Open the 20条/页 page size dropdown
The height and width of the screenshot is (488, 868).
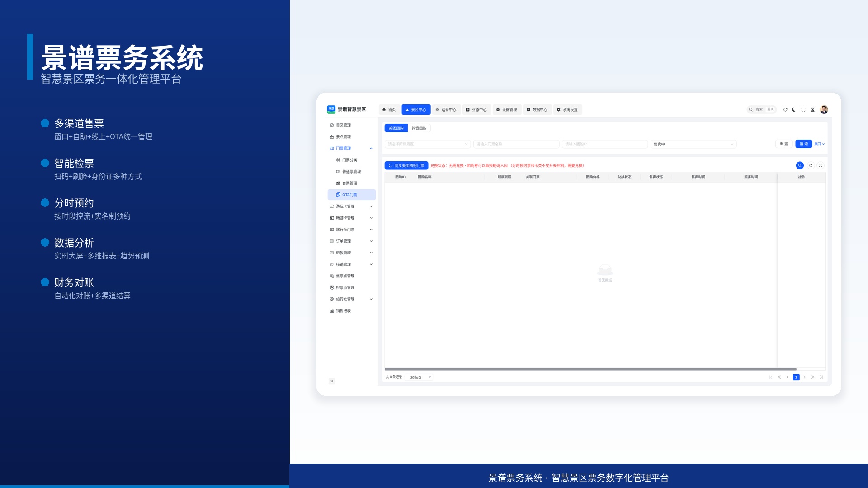[419, 377]
